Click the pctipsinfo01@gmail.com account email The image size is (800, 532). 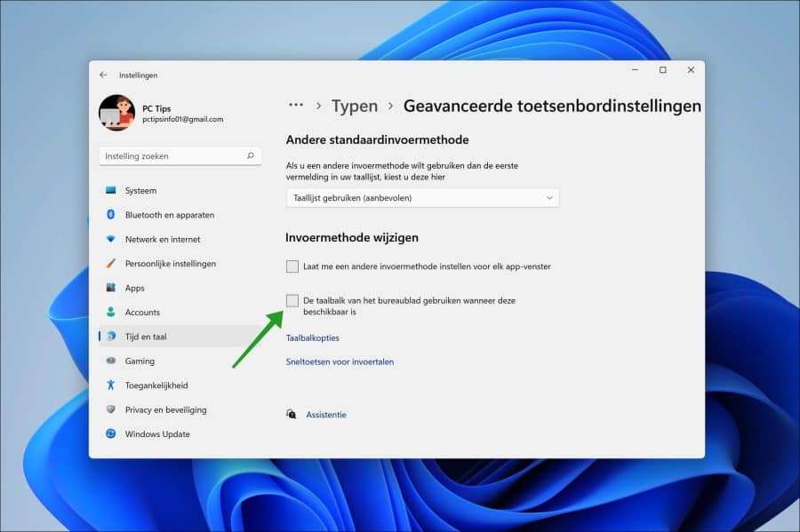(182, 119)
